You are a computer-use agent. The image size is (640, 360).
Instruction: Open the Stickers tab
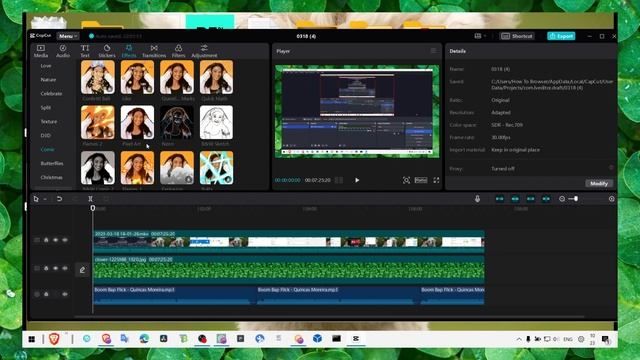click(107, 51)
